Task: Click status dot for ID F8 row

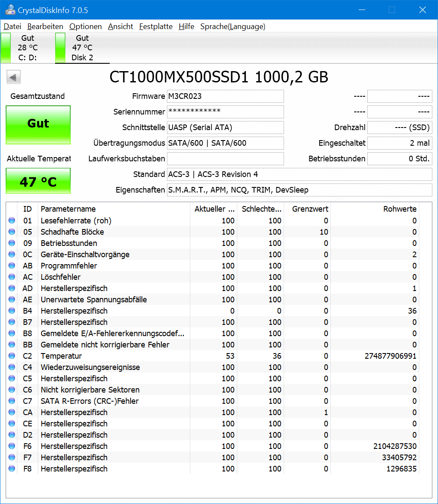Action: (x=12, y=468)
